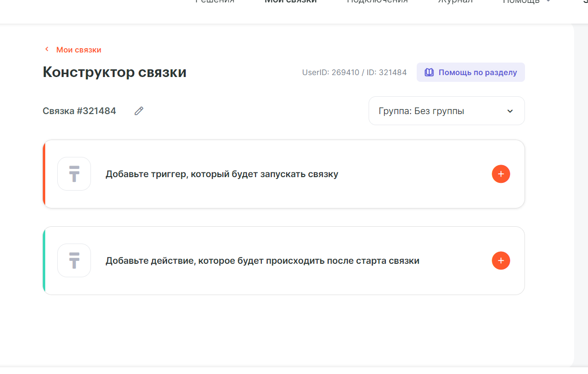Click the placeholder icon in the trigger card
Viewport: 588px width, 374px height.
pyautogui.click(x=74, y=174)
